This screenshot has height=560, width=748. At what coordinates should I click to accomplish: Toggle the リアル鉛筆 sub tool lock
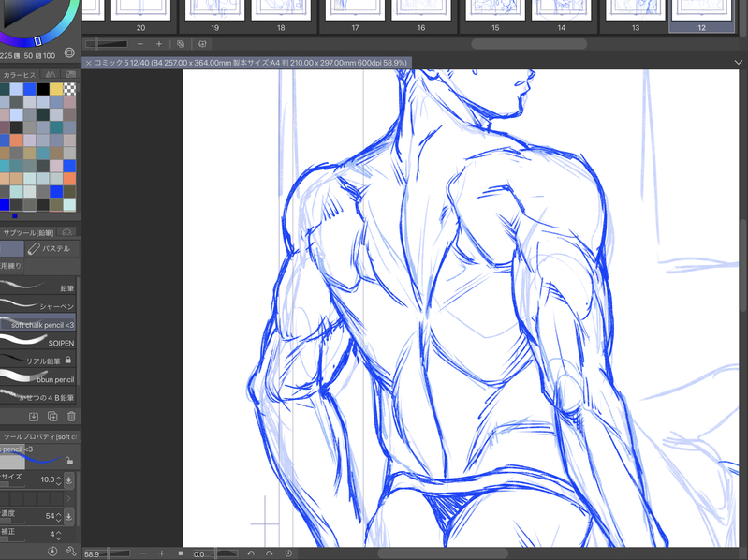click(67, 361)
